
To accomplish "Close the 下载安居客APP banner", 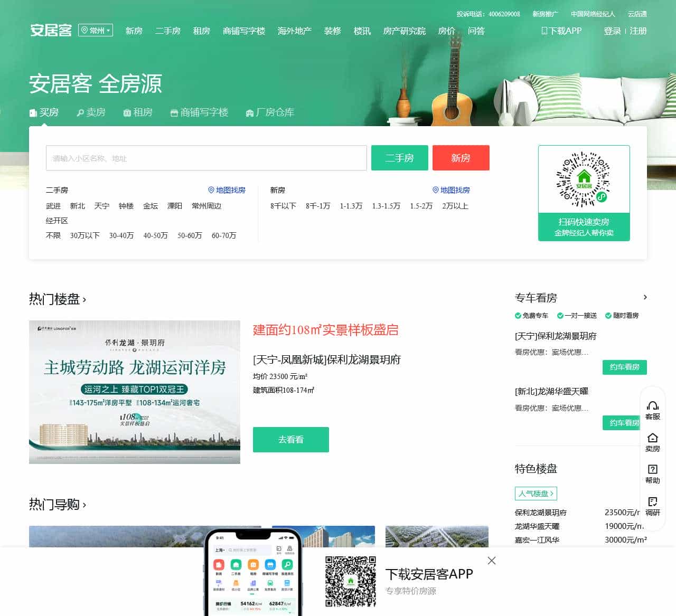I will (x=492, y=561).
